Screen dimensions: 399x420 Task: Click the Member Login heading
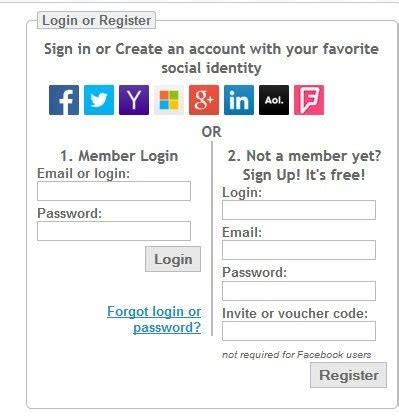point(119,156)
